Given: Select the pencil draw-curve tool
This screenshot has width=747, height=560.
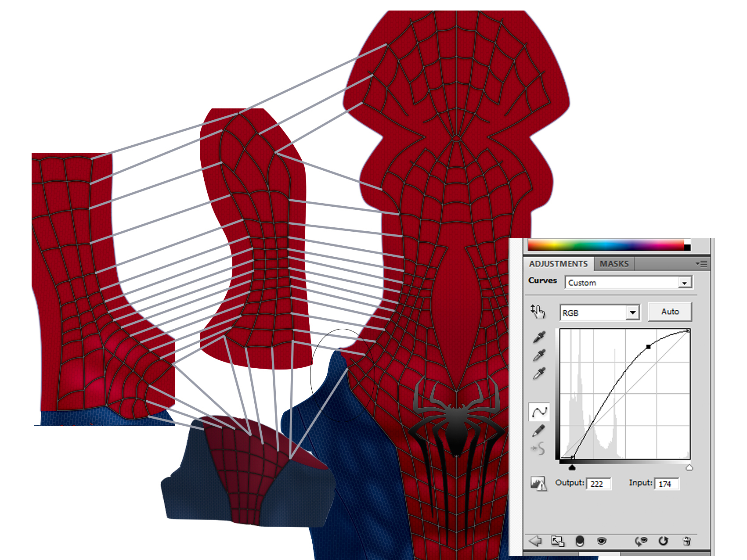Looking at the screenshot, I should click(x=539, y=431).
